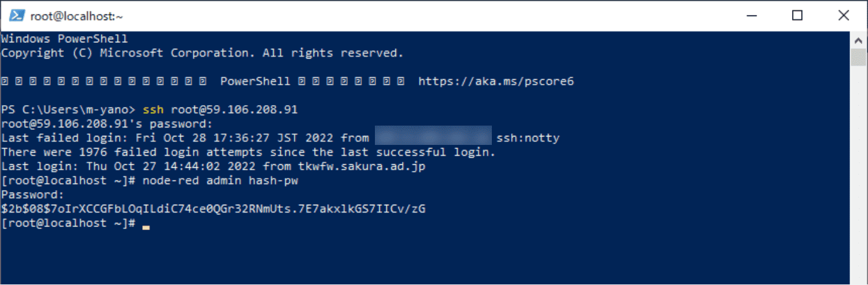This screenshot has height=285, width=868.
Task: Click the vertical scrollbar thumb
Action: (857, 57)
